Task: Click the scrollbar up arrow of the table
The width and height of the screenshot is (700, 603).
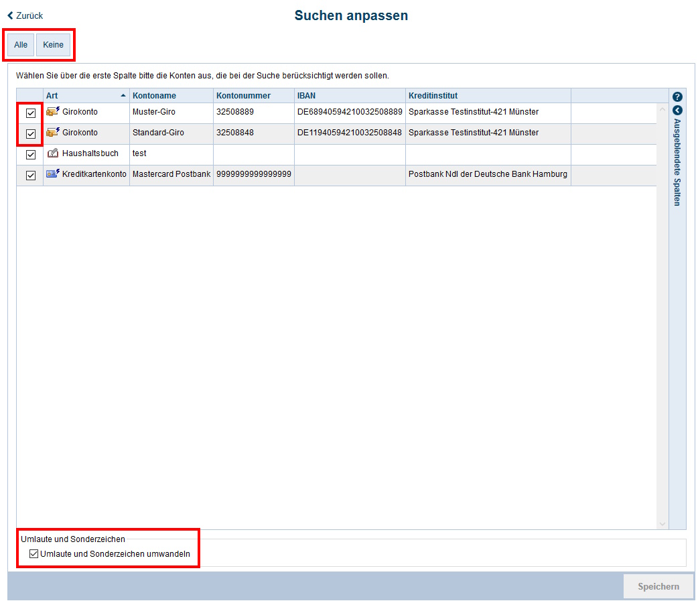Action: pyautogui.click(x=662, y=109)
